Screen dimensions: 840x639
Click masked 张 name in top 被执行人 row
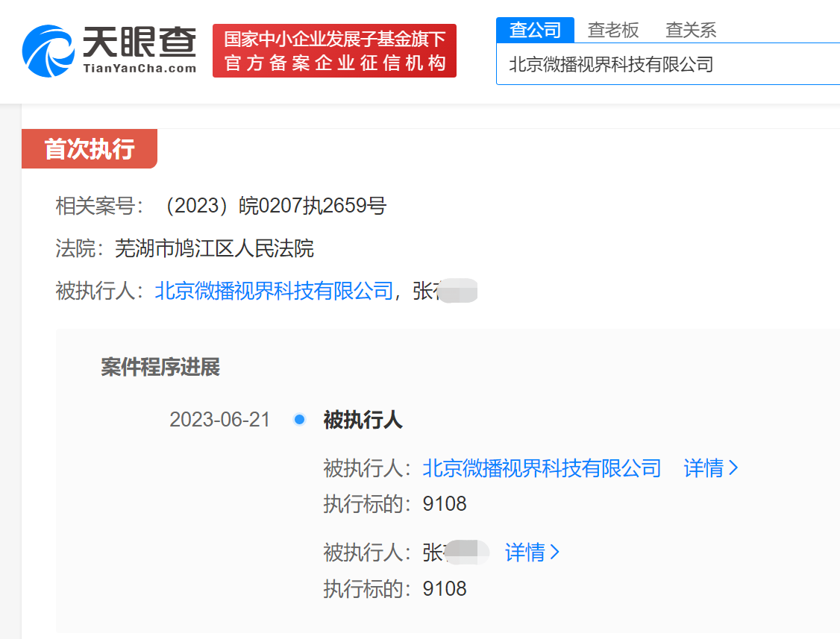(x=445, y=291)
